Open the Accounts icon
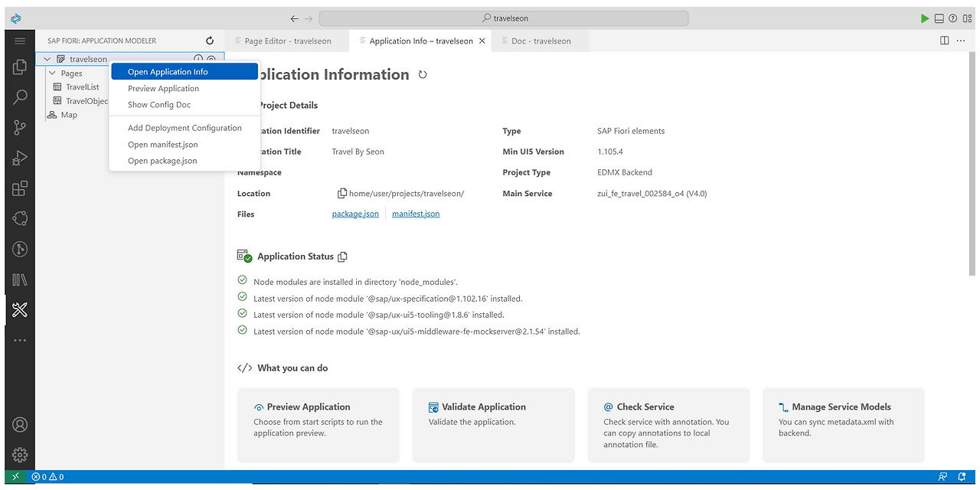 pyautogui.click(x=20, y=425)
